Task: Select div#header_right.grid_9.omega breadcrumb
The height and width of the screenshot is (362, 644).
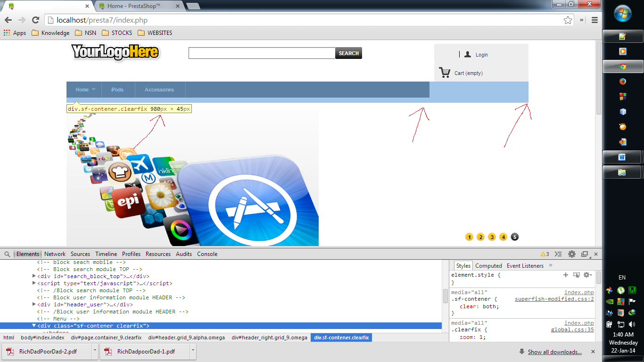Action: (269, 337)
